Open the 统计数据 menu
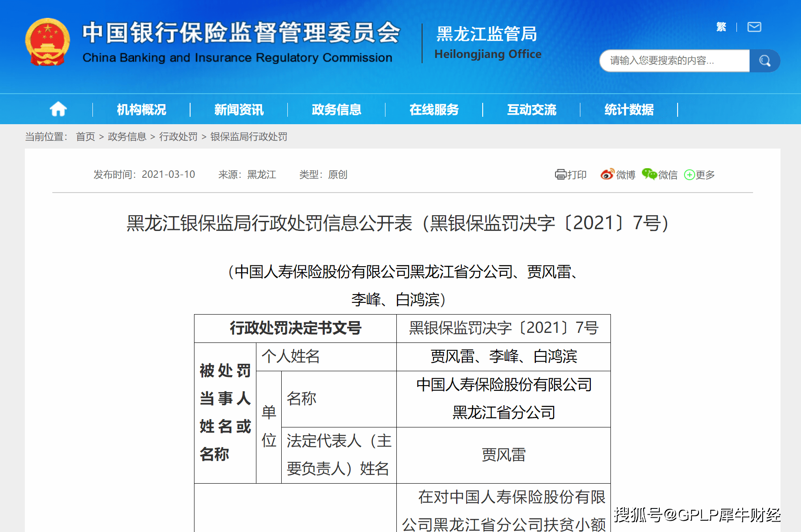This screenshot has width=801, height=532. coord(629,110)
